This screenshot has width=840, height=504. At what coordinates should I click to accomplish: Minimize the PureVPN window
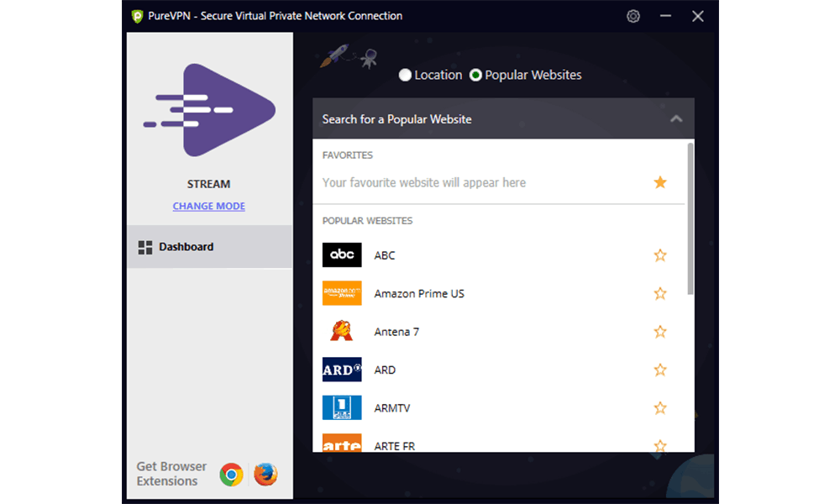(665, 16)
